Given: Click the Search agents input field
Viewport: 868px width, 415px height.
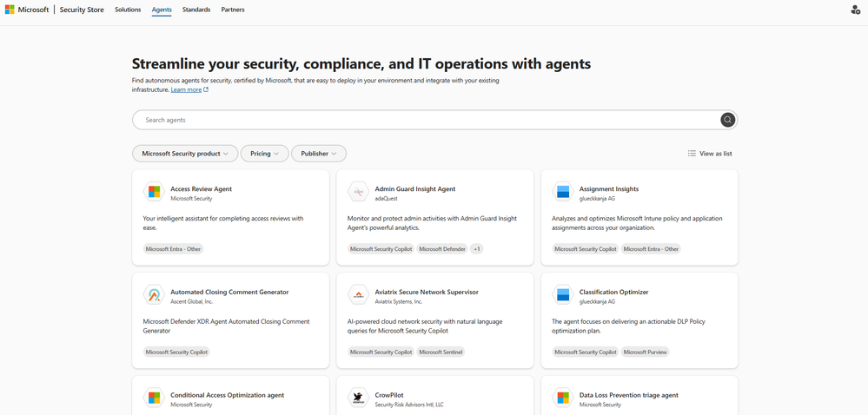Looking at the screenshot, I should click(426, 120).
